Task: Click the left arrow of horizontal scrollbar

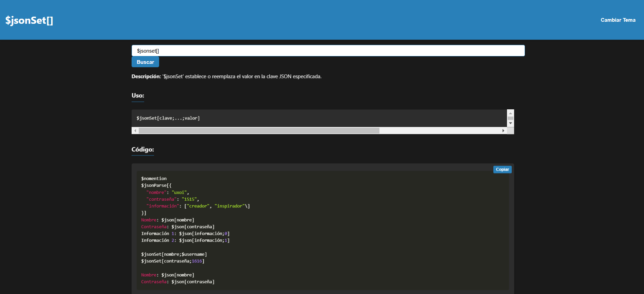Action: click(x=135, y=131)
